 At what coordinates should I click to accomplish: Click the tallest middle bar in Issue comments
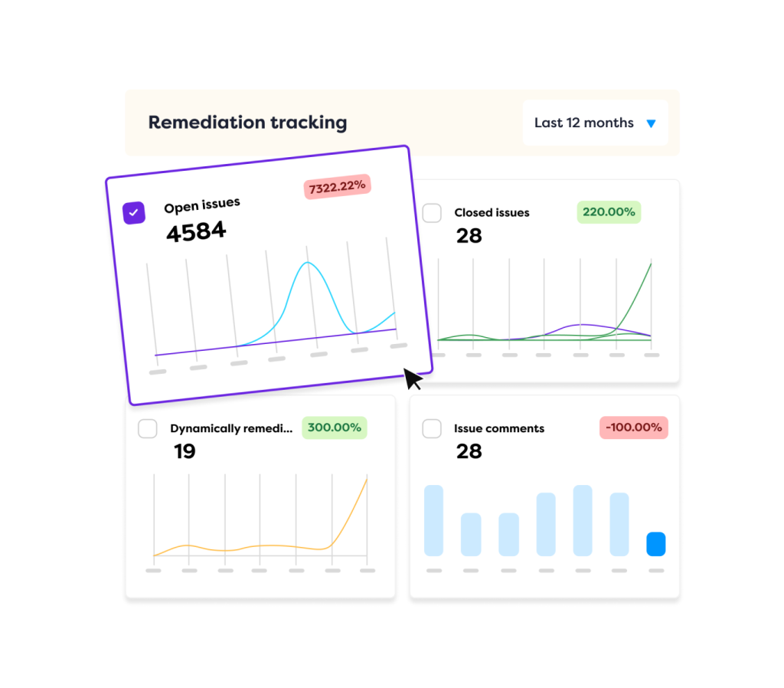click(x=583, y=520)
